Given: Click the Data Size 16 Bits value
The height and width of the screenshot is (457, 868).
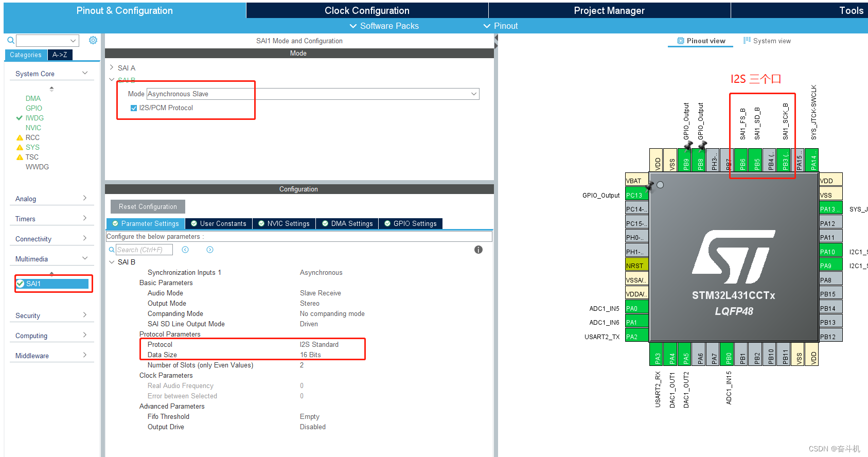Looking at the screenshot, I should [x=310, y=355].
